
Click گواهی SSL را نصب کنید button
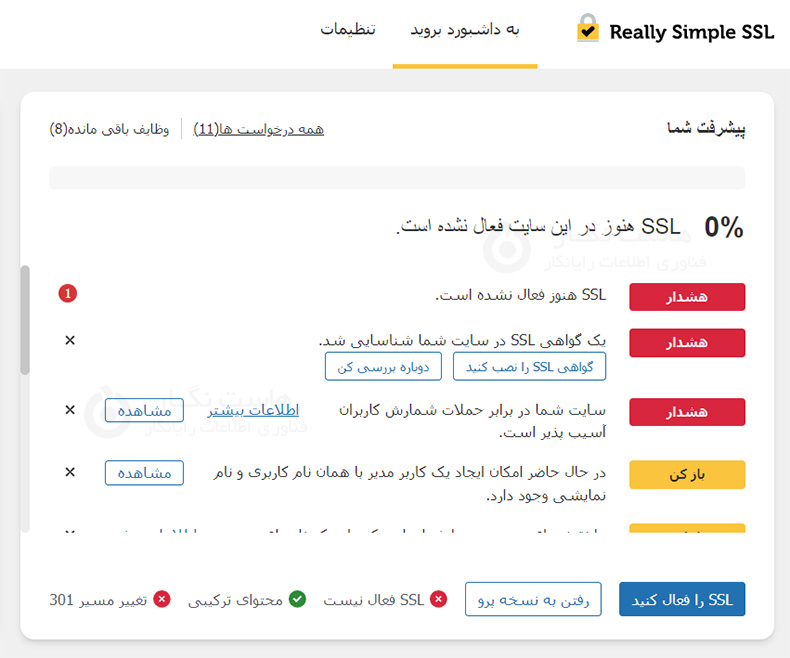pyautogui.click(x=529, y=366)
